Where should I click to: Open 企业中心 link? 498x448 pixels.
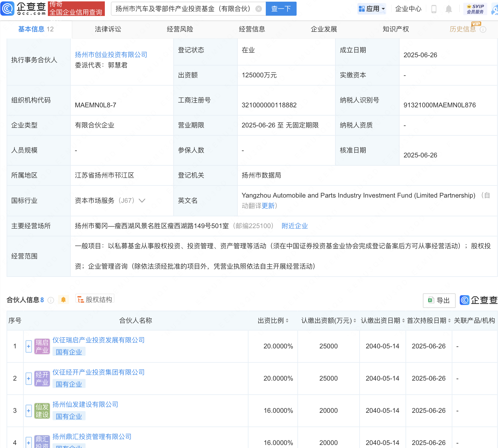408,9
